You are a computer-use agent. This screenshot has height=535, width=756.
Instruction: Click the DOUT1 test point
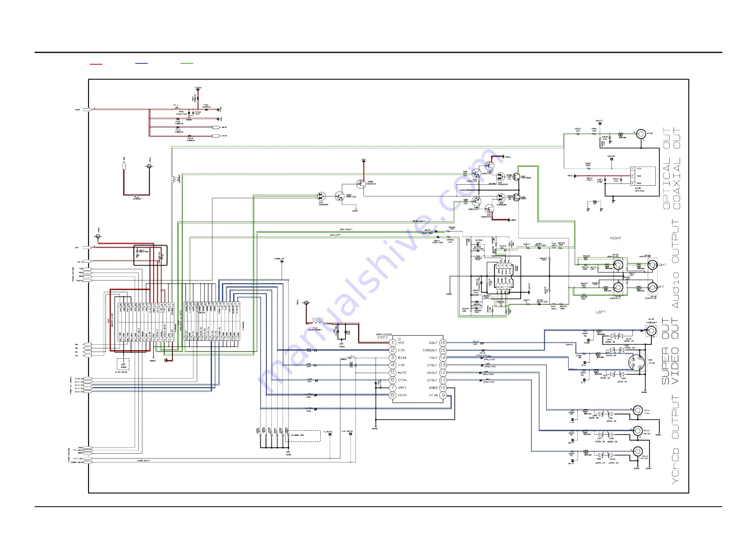pos(600,123)
